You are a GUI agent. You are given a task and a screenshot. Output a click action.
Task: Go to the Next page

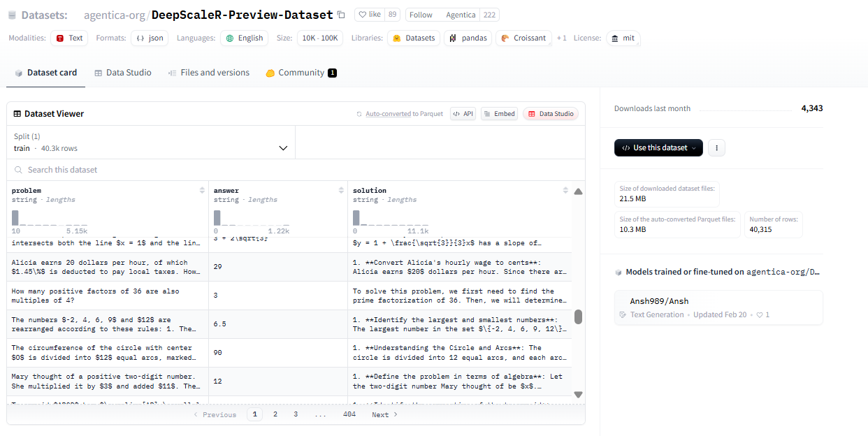tap(385, 414)
